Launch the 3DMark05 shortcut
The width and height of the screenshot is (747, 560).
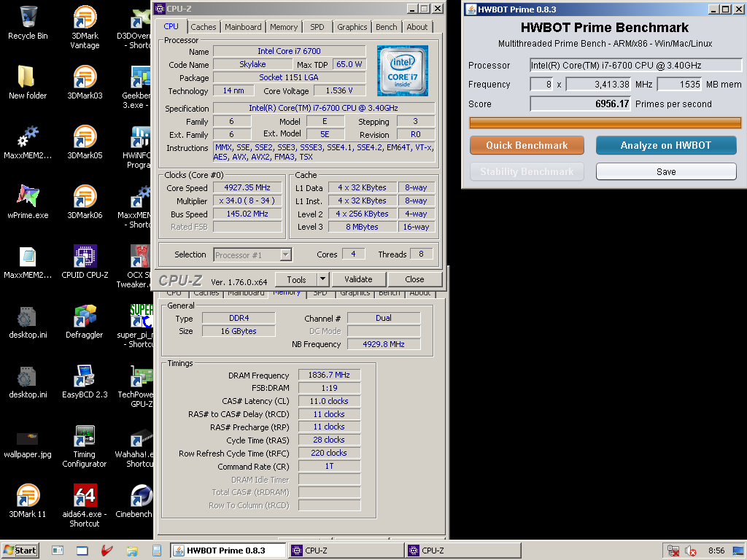click(85, 142)
